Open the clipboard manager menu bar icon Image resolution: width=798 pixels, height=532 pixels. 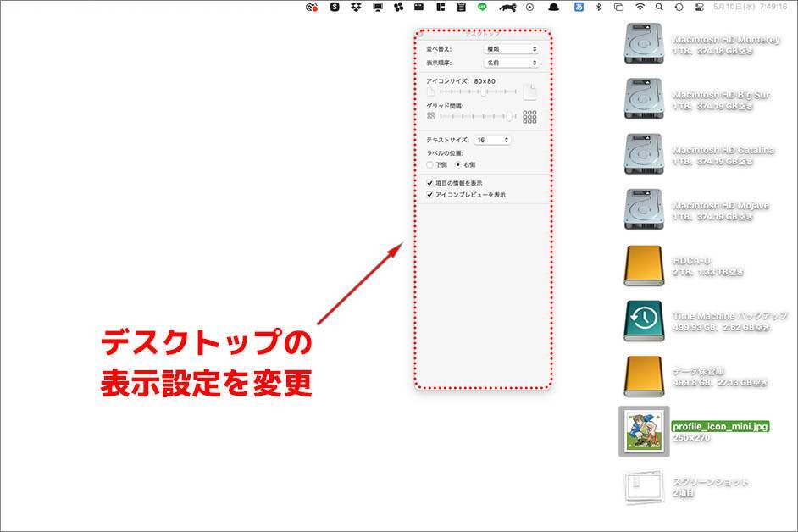(461, 7)
